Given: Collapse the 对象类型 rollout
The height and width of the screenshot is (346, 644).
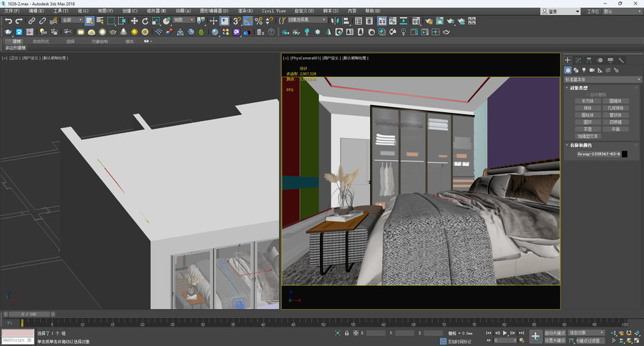Looking at the screenshot, I should point(578,88).
